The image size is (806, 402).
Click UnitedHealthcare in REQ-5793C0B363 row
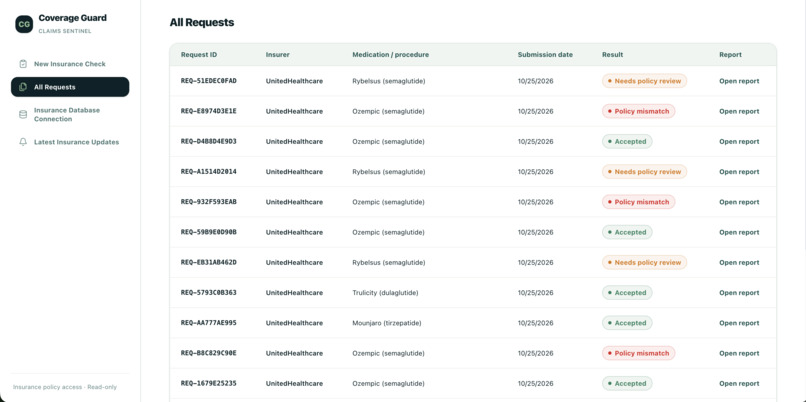pyautogui.click(x=294, y=293)
